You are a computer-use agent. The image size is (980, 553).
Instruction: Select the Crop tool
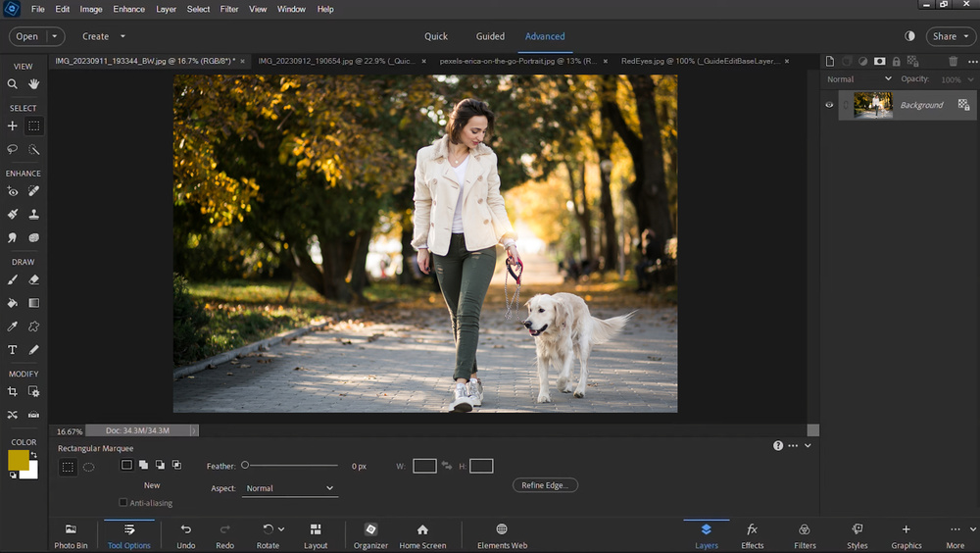[13, 391]
